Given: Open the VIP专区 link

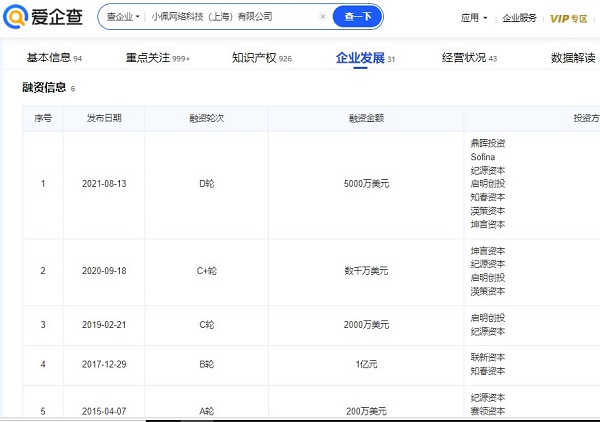Looking at the screenshot, I should coord(568,18).
